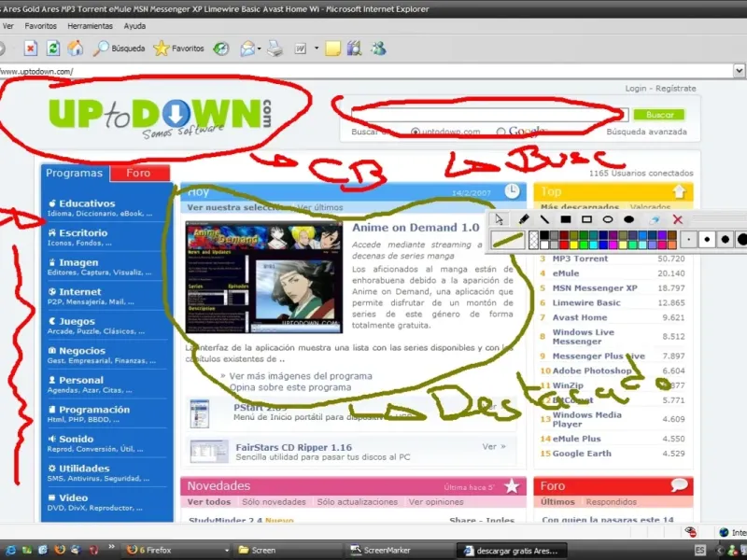Switch to ScreenMarker taskbar button
The width and height of the screenshot is (747, 560).
(399, 551)
